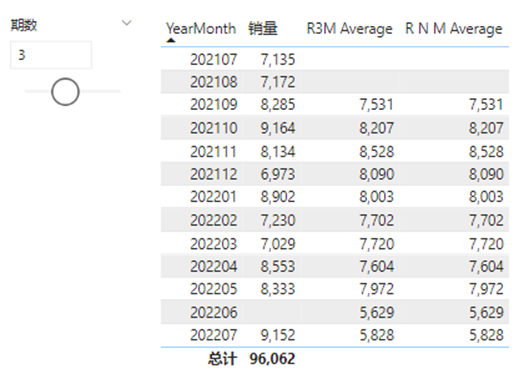The width and height of the screenshot is (524, 374).
Task: Click the 销量 value 9,152
Action: click(278, 335)
